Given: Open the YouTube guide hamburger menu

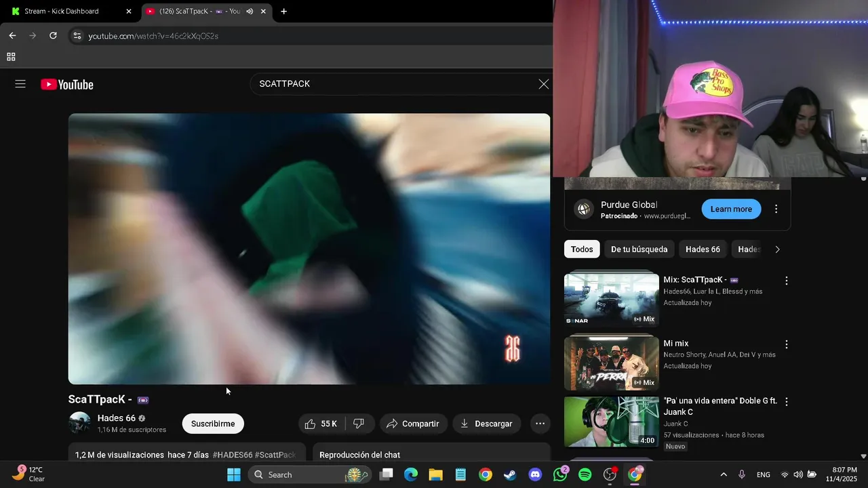Looking at the screenshot, I should pos(20,84).
